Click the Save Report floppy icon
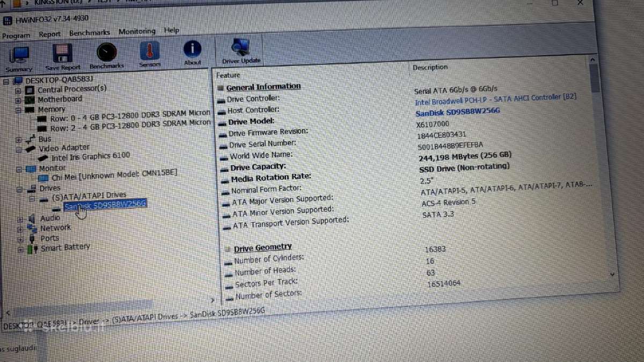Viewport: 644px width, 362px height. [62, 54]
